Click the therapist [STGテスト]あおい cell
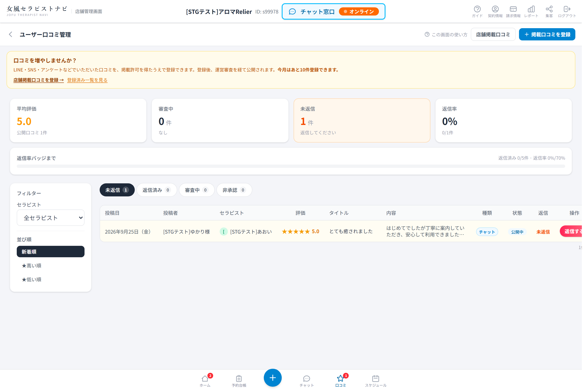This screenshot has height=392, width=588. click(x=248, y=234)
